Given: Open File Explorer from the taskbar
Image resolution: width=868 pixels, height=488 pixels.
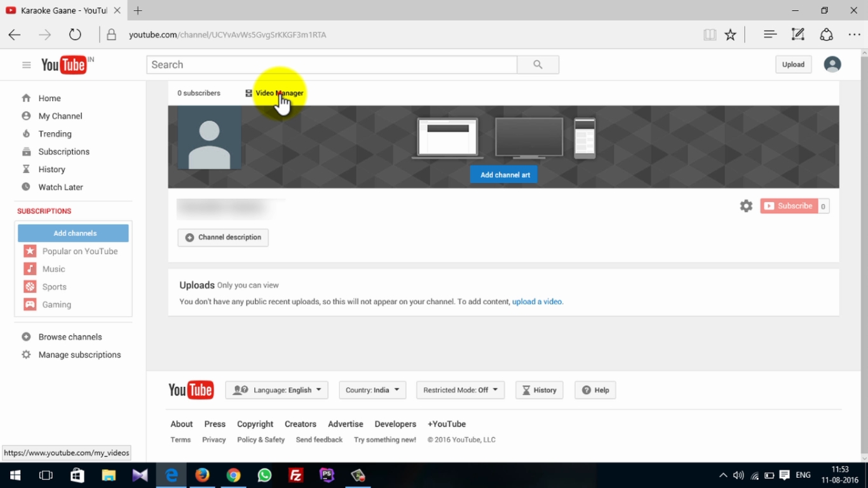Looking at the screenshot, I should point(109,475).
